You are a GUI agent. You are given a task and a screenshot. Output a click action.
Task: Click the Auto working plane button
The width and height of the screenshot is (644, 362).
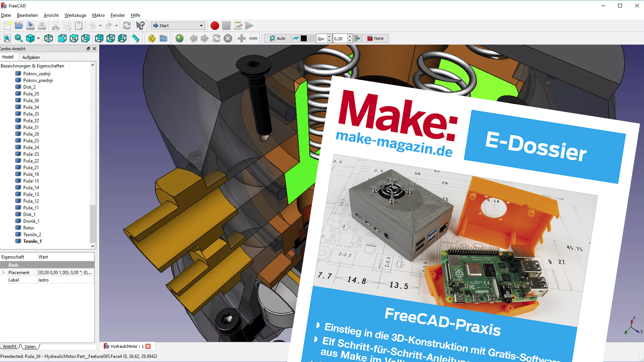tap(278, 39)
